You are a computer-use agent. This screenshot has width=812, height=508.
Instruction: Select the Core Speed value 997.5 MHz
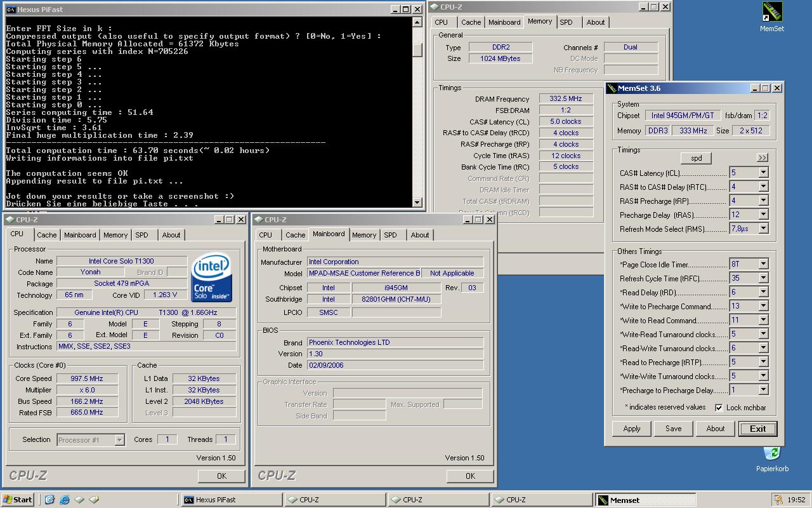pos(87,378)
